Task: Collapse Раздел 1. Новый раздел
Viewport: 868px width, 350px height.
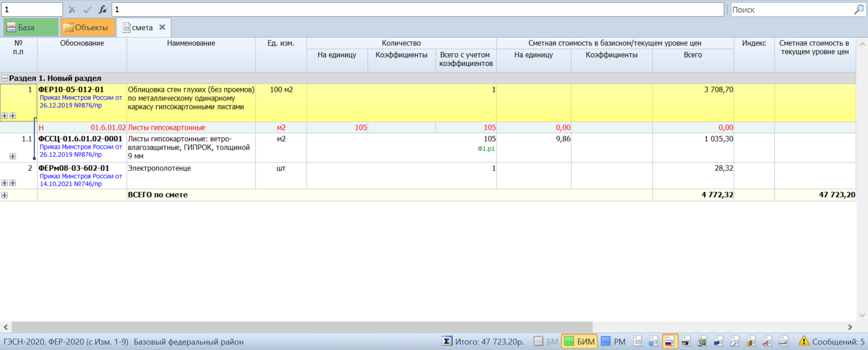Action: (x=5, y=78)
